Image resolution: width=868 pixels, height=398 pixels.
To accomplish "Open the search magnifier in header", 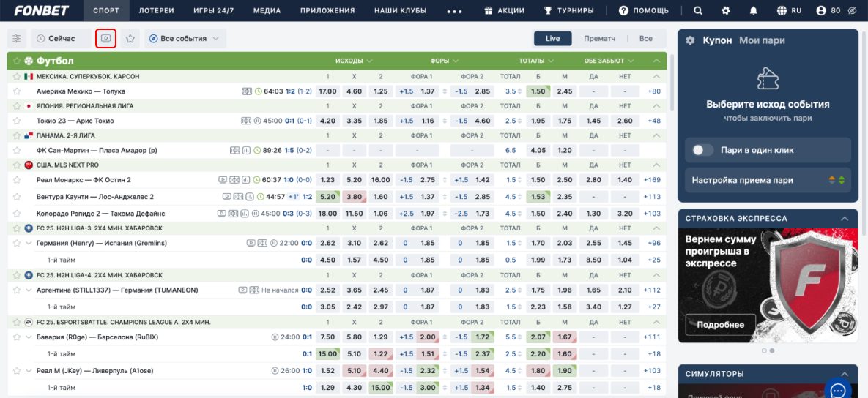I will (697, 11).
